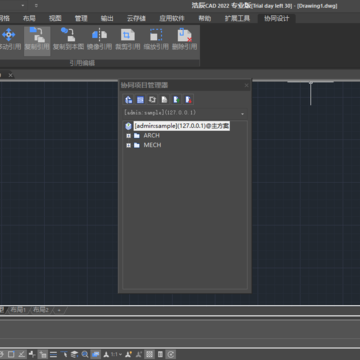Click the calculator-like icon in status bar
Viewport: 360px width, 360px height.
[x=160, y=354]
